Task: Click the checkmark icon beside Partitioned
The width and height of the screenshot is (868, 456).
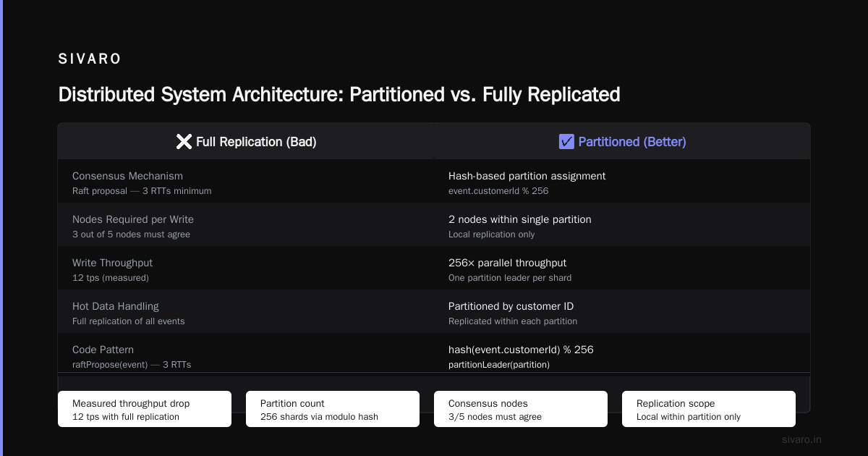Action: coord(566,142)
